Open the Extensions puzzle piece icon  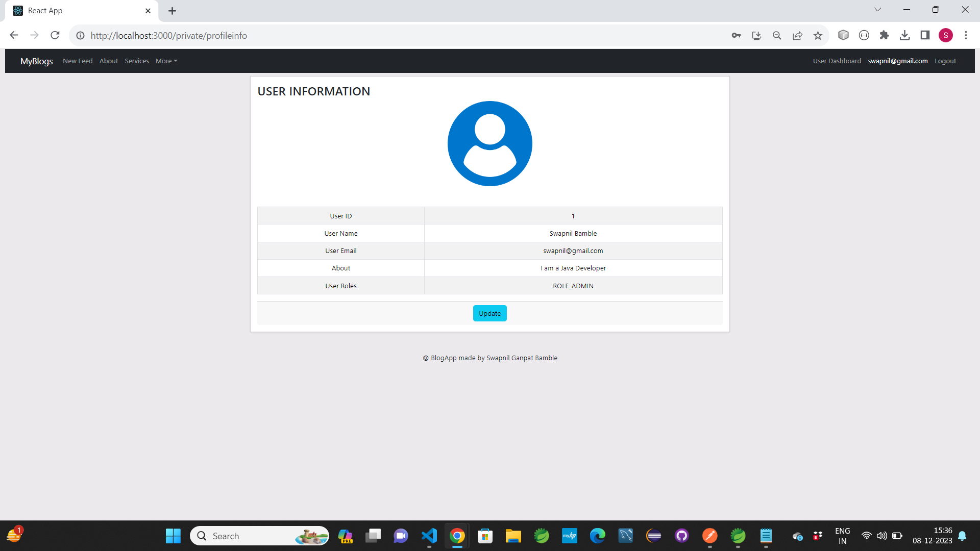click(884, 35)
